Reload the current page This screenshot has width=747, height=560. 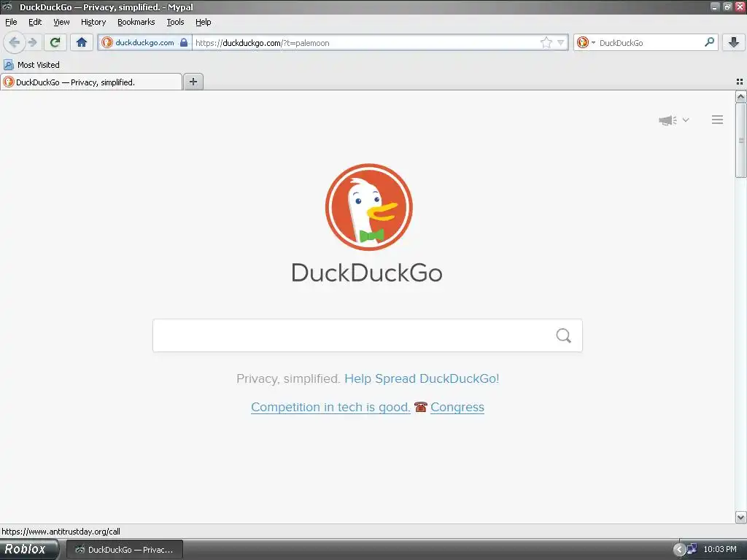[x=55, y=42]
